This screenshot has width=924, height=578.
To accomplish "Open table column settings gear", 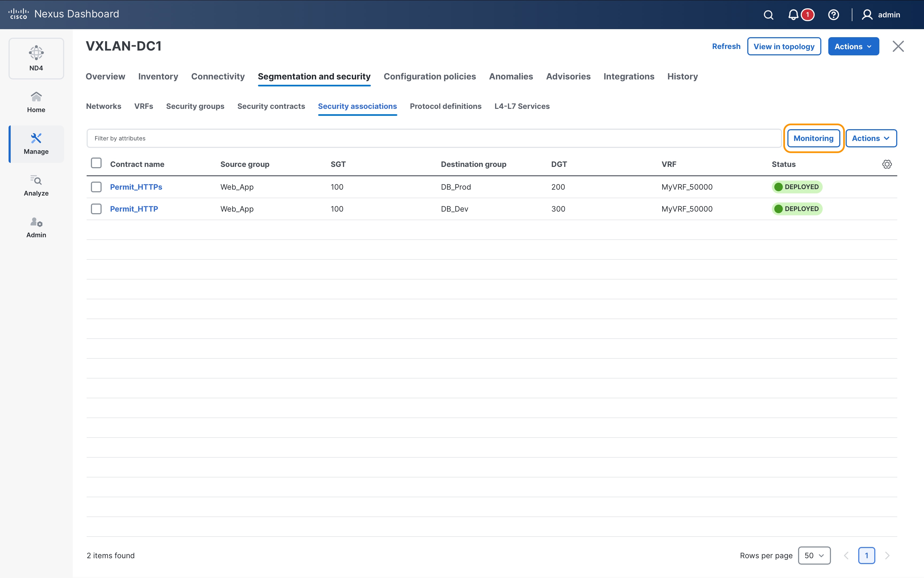I will 887,164.
